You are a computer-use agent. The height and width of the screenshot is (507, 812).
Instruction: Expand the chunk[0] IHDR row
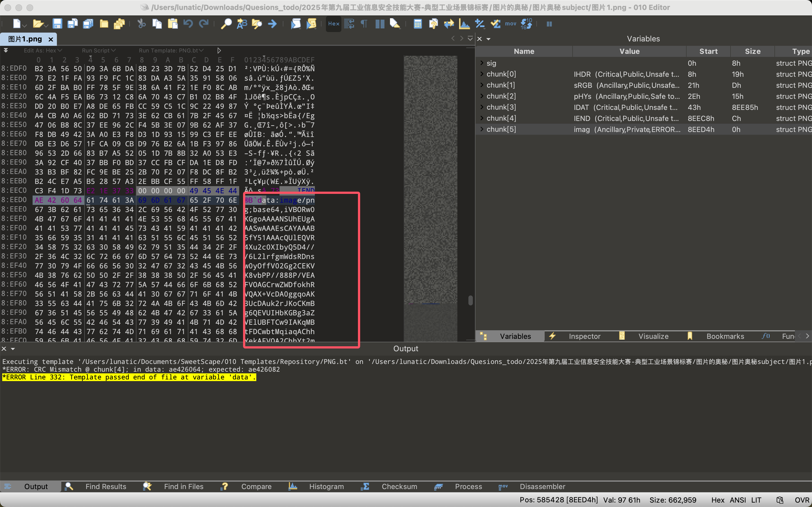[x=482, y=74]
